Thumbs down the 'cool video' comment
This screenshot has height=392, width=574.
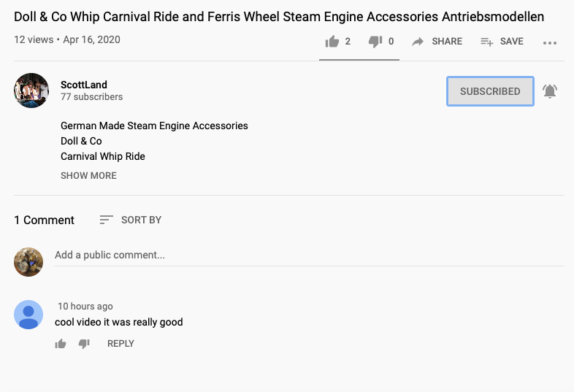pos(84,344)
